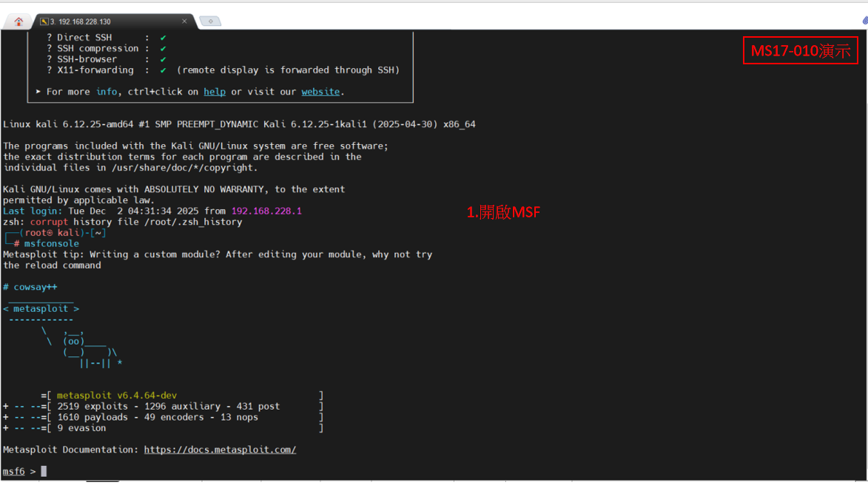Screen dimensions: 868x485
Task: Click the 192.168.228.1 last-login IP text
Action: tap(266, 211)
